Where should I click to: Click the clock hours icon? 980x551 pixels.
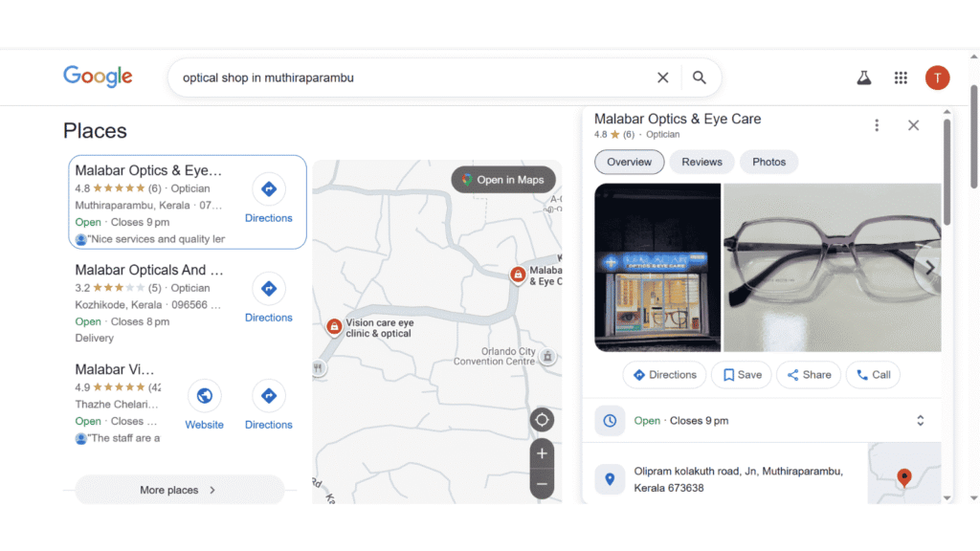610,421
